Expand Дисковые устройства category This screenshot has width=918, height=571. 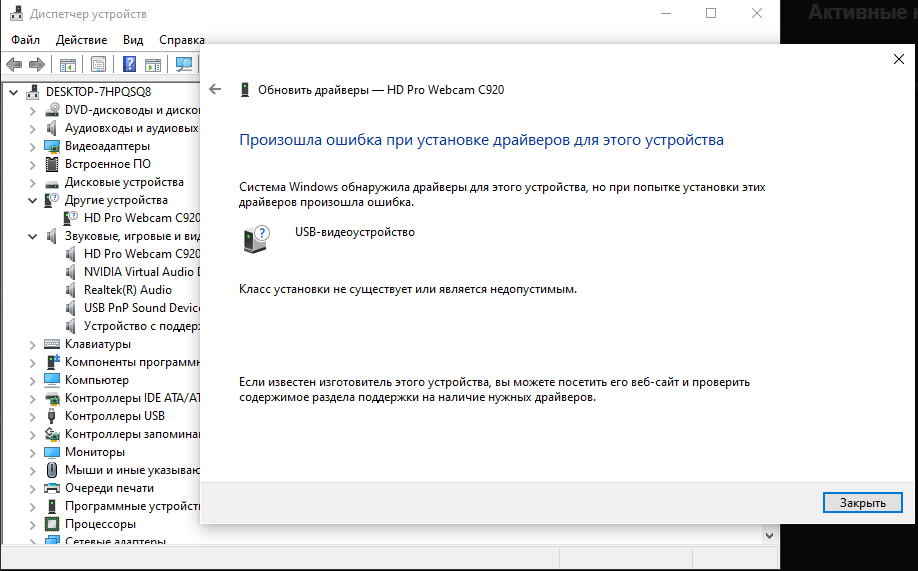pyautogui.click(x=33, y=183)
